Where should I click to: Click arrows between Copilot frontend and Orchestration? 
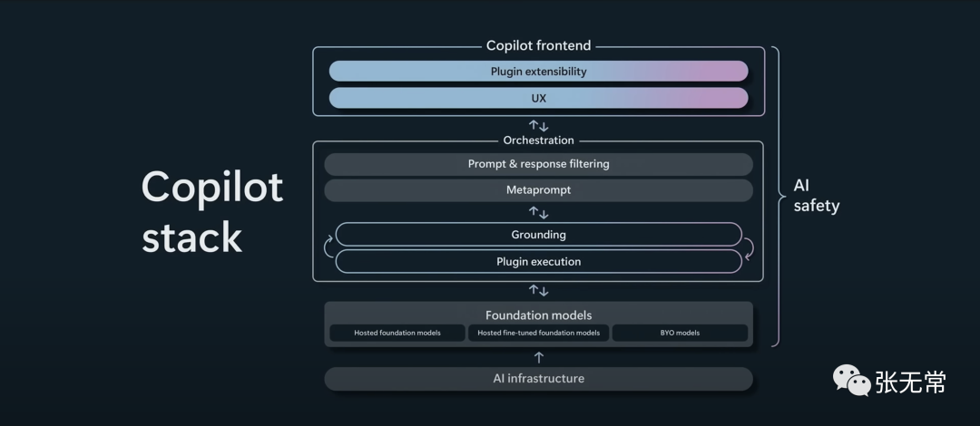(x=538, y=126)
